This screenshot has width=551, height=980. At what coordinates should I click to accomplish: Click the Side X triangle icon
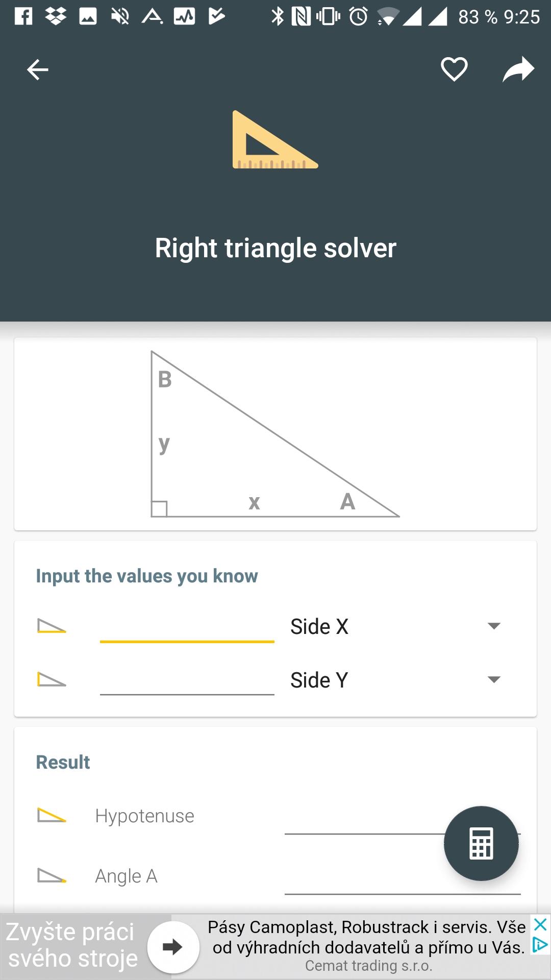[52, 626]
